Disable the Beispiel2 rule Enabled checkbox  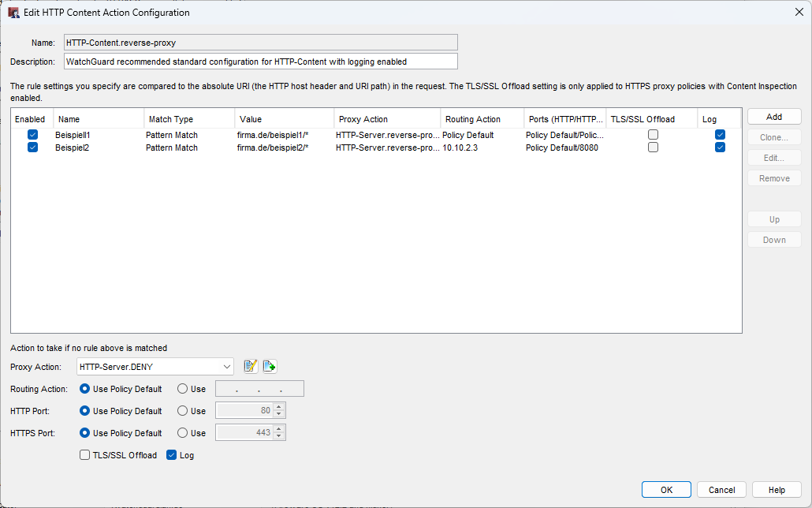32,148
